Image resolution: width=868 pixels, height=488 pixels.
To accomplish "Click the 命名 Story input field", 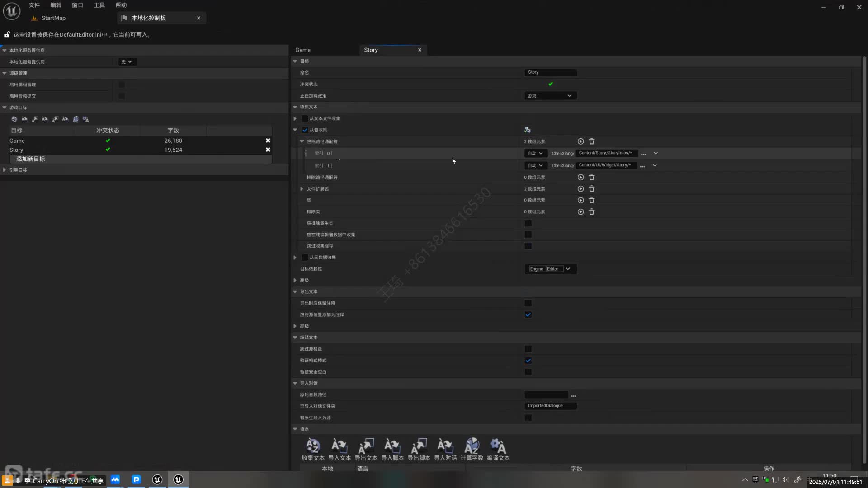I will tap(550, 72).
